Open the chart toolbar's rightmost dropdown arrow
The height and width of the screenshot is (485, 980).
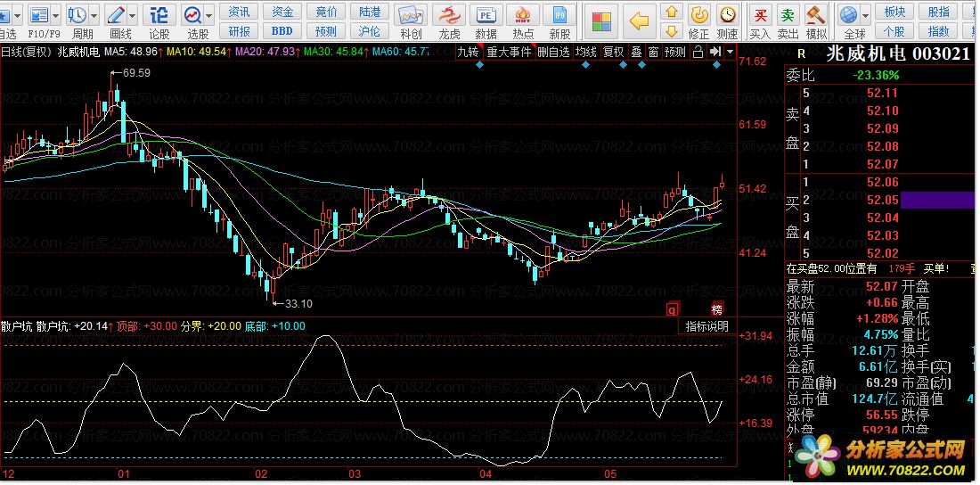(x=730, y=53)
